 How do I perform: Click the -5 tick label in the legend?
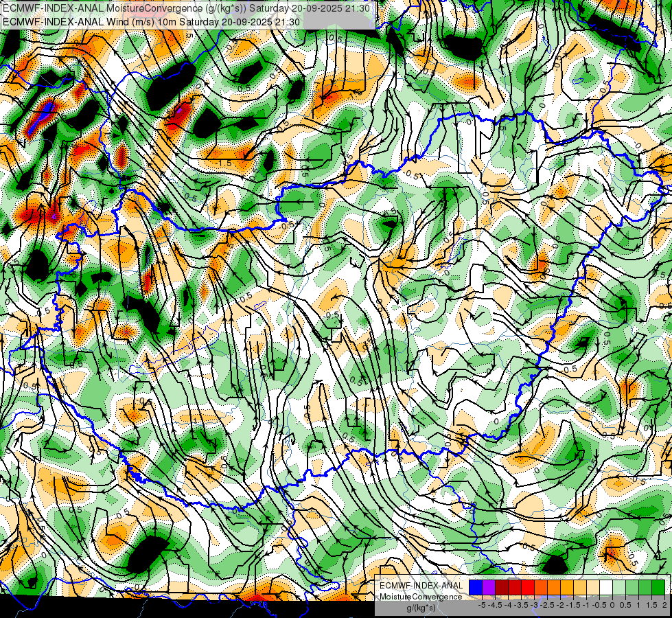tap(482, 605)
